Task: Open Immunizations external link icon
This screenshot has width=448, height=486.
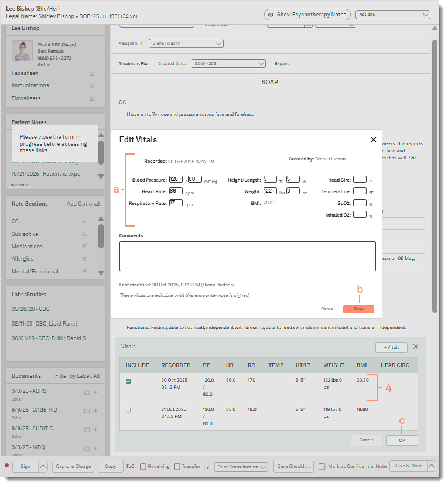Action: coord(92,86)
